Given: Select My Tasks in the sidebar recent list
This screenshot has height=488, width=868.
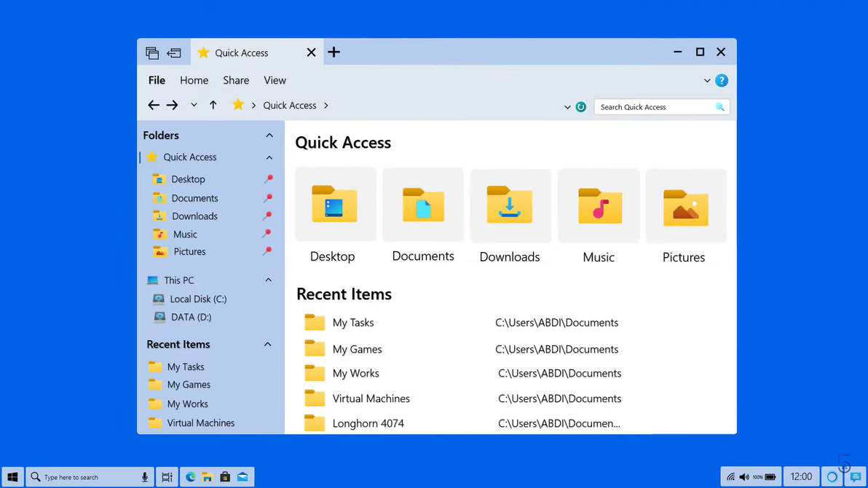Looking at the screenshot, I should point(186,366).
